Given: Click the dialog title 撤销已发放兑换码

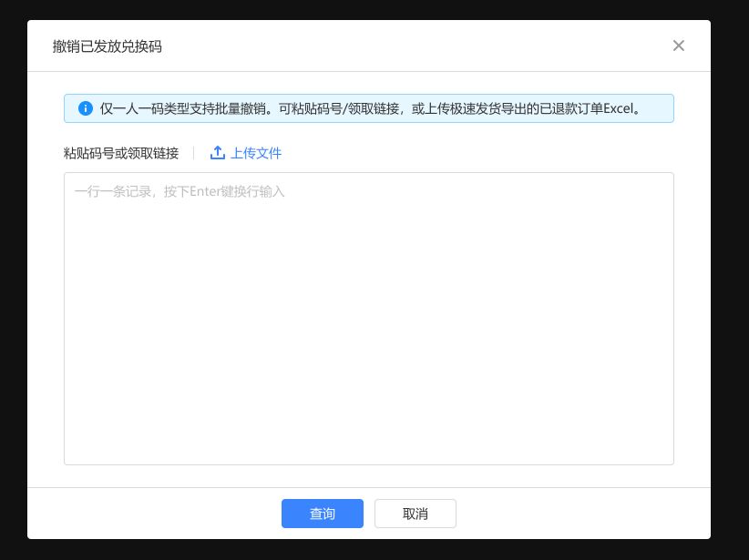Looking at the screenshot, I should tap(107, 46).
